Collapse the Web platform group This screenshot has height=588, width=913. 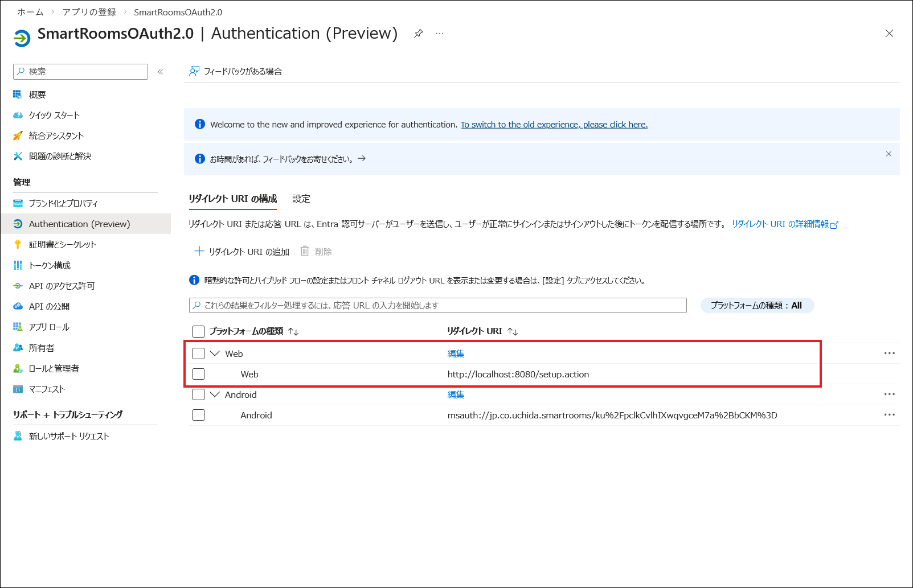[x=215, y=353]
